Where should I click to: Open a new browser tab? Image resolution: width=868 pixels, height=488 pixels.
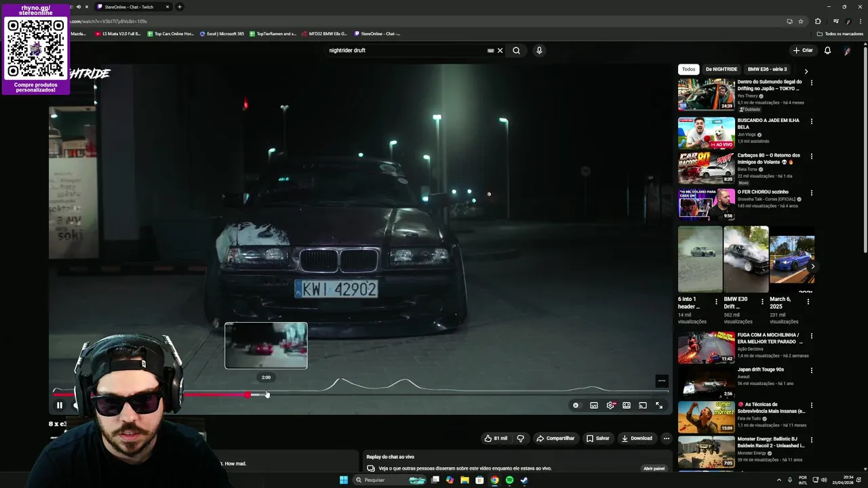click(x=180, y=7)
